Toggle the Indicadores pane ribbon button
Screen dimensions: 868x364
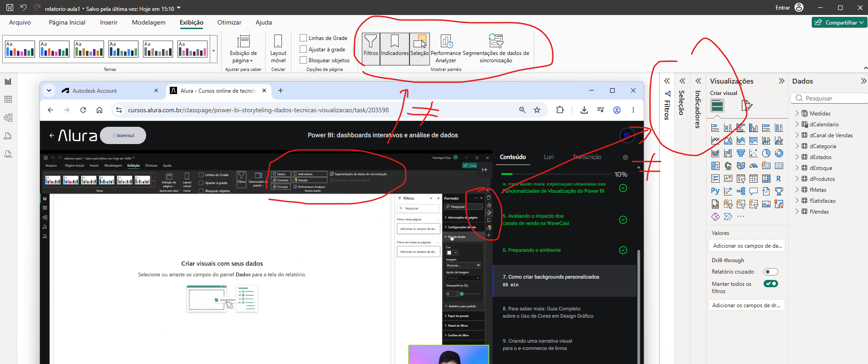[x=395, y=49]
